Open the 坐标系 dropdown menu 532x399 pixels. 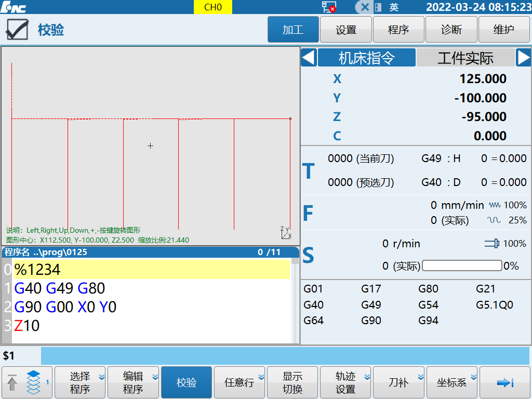click(451, 382)
